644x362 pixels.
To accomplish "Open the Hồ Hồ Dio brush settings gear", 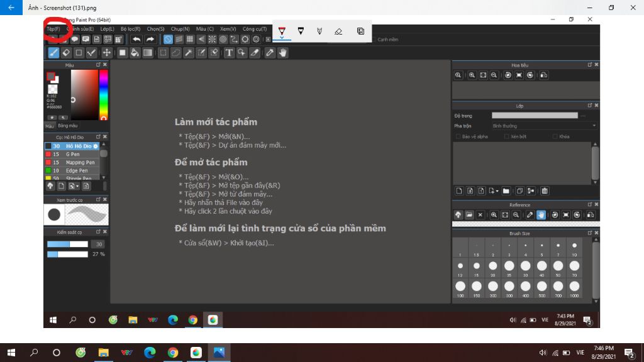I will click(x=96, y=146).
